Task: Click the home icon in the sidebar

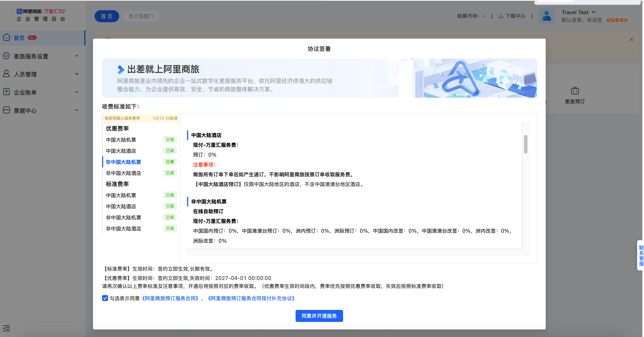Action: tap(6, 37)
